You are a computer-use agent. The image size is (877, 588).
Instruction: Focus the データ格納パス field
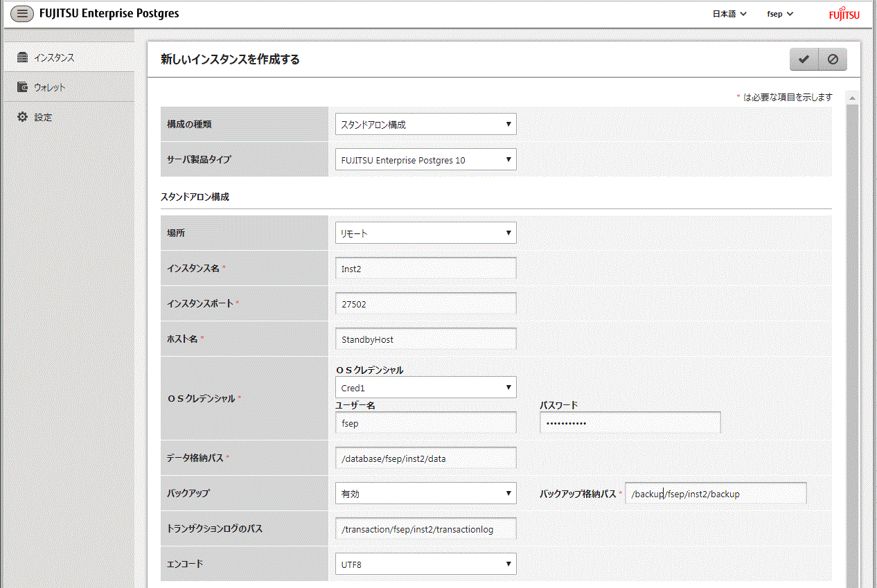(426, 458)
